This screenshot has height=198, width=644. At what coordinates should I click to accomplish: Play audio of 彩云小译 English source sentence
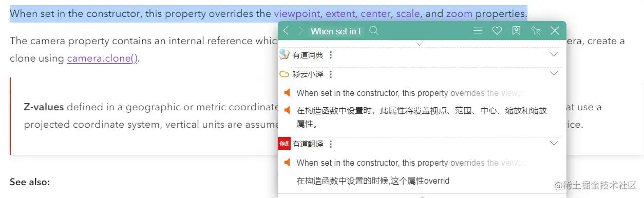pyautogui.click(x=287, y=93)
